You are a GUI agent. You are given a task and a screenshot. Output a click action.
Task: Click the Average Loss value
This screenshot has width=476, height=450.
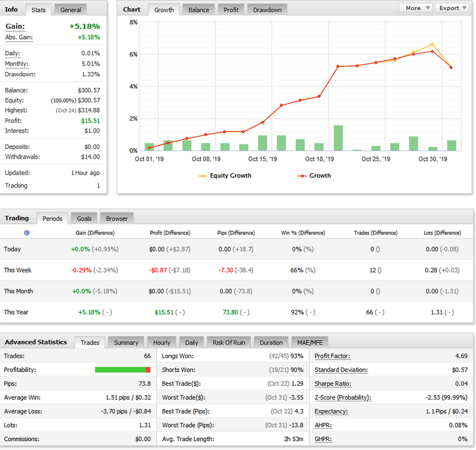point(126,412)
